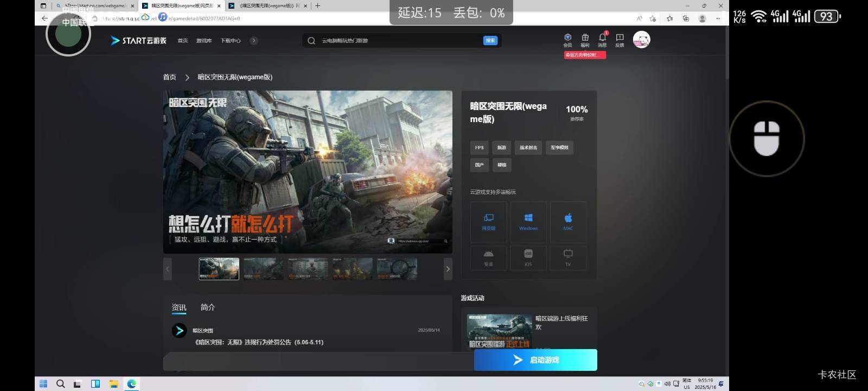The image size is (868, 391).
Task: Open the 消息 notification bell
Action: (602, 40)
